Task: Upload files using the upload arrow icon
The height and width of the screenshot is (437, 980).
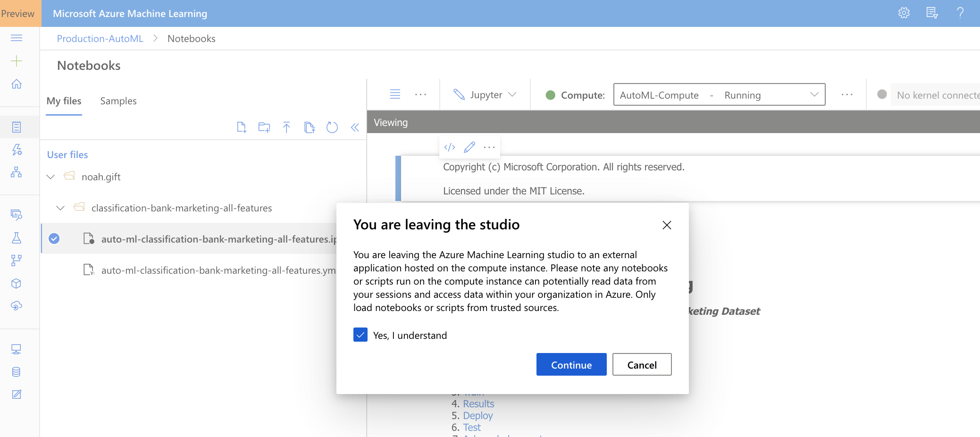Action: point(286,127)
